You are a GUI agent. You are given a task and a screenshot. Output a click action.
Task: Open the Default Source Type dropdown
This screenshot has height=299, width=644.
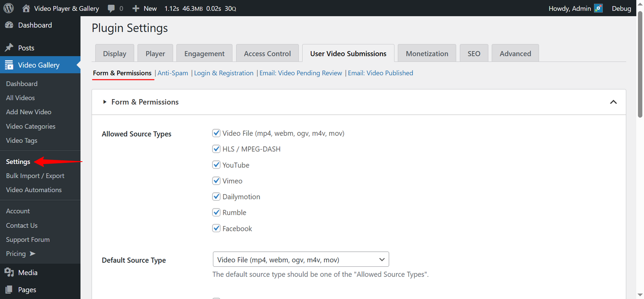click(301, 260)
